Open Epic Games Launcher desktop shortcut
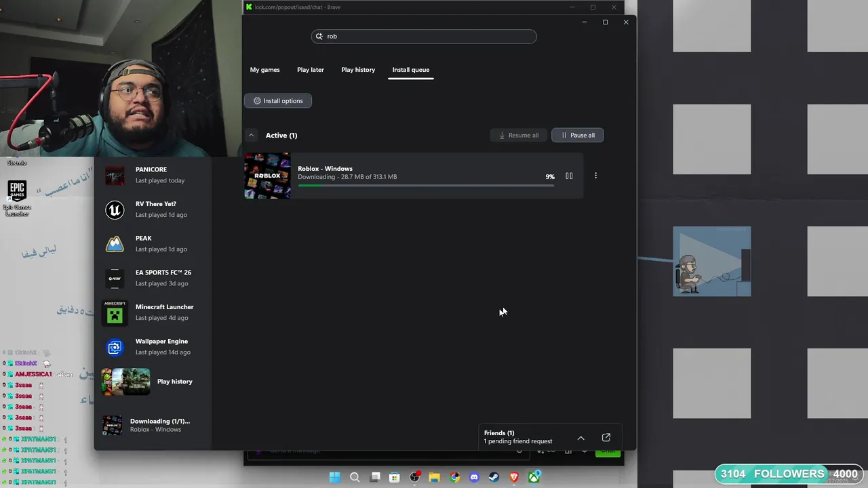This screenshot has width=868, height=488. pyautogui.click(x=17, y=199)
